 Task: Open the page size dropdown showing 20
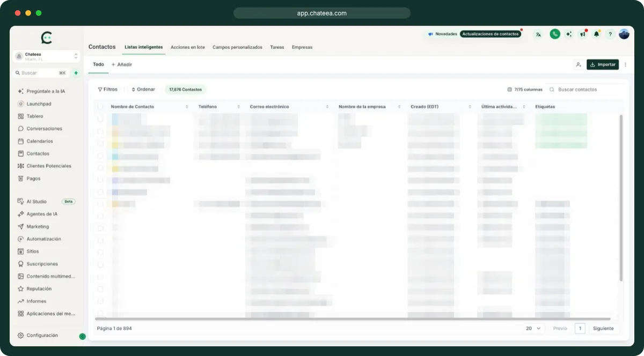533,328
